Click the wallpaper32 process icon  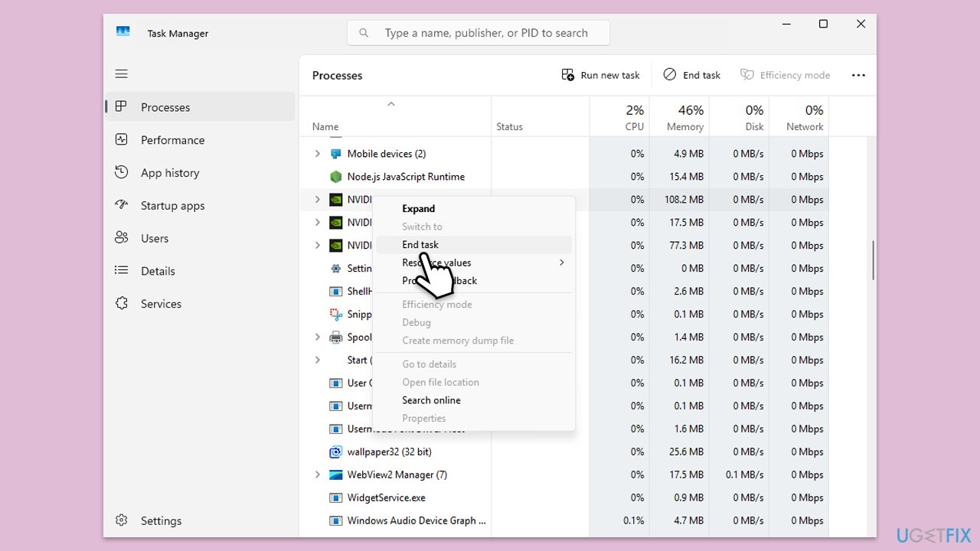(x=335, y=452)
